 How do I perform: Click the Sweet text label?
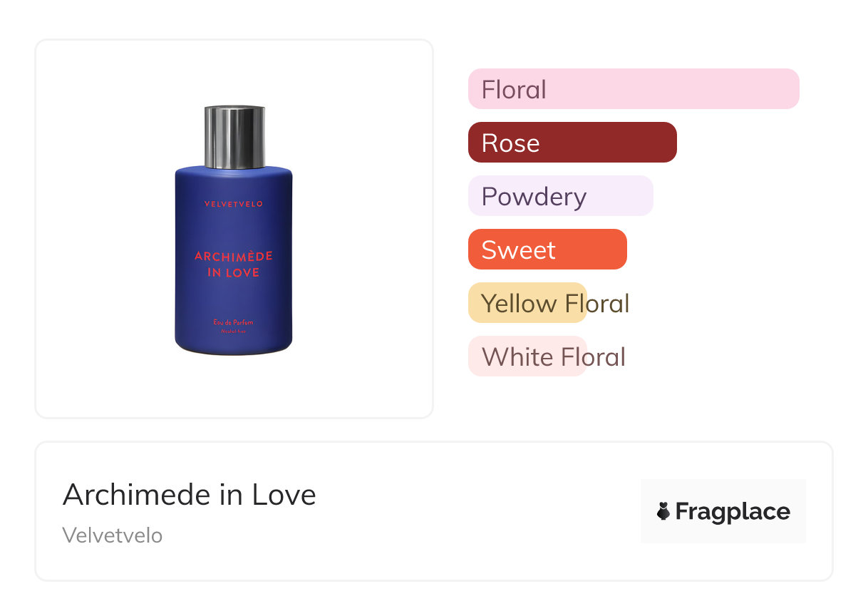(x=518, y=250)
